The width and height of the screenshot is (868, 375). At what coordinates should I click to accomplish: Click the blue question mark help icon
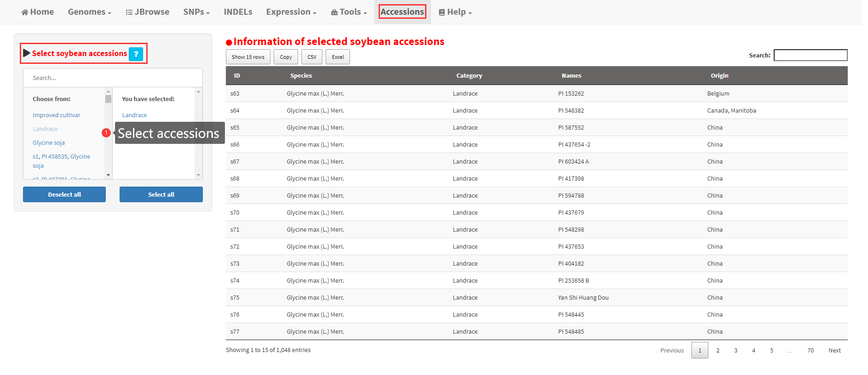point(136,54)
